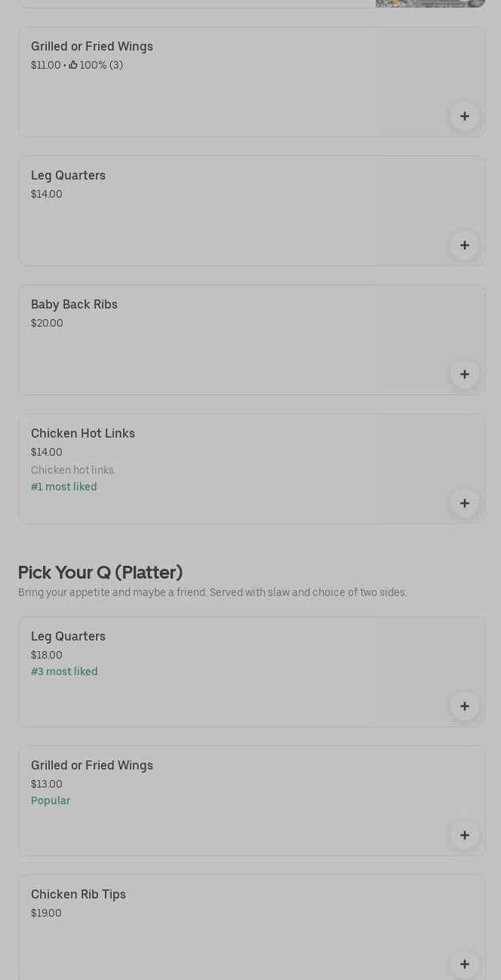The height and width of the screenshot is (980, 501).
Task: Add Chicken Rib Tips with plus icon
Action: (x=464, y=964)
